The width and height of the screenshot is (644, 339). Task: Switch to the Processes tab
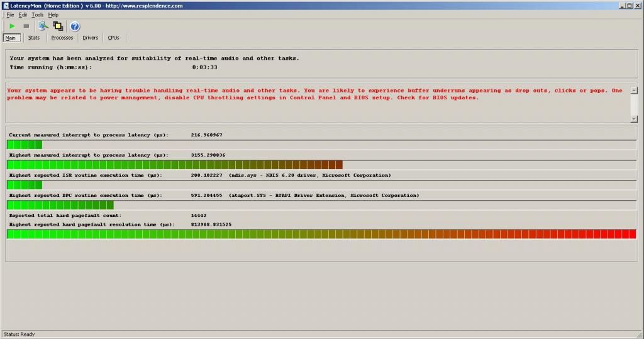coord(62,38)
